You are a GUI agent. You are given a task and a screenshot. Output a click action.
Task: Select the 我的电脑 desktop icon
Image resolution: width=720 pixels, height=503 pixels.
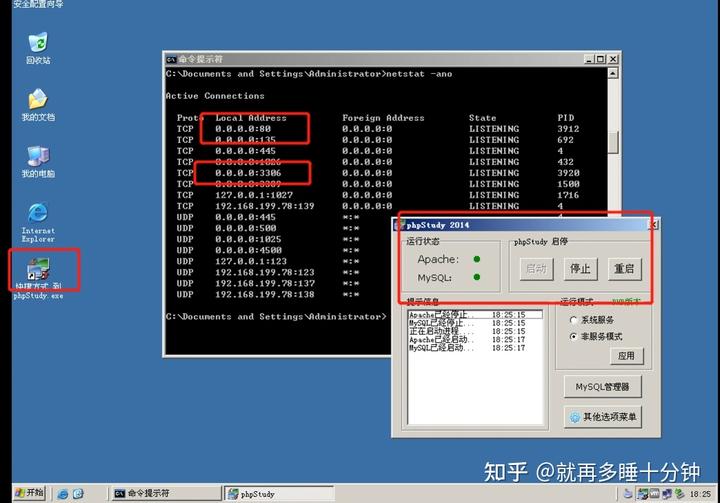tap(37, 157)
